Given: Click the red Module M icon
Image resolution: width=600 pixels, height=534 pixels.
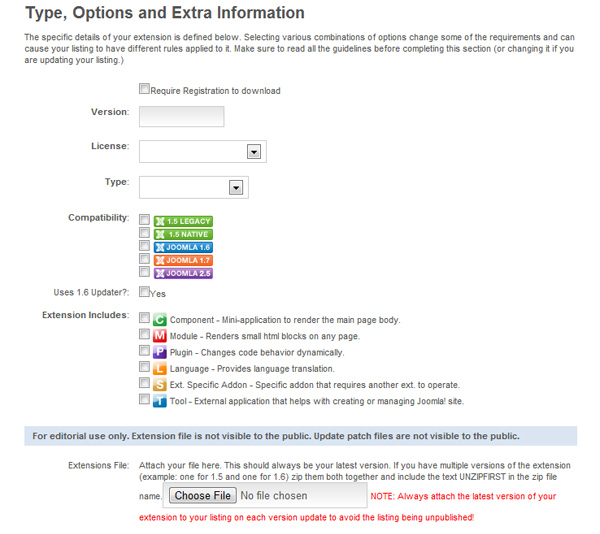Looking at the screenshot, I should click(160, 335).
